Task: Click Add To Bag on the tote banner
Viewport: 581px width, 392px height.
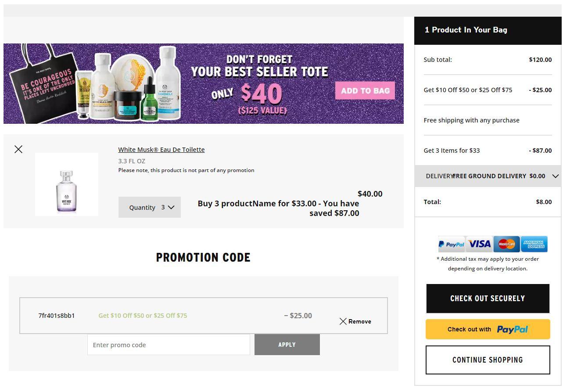Action: click(365, 90)
